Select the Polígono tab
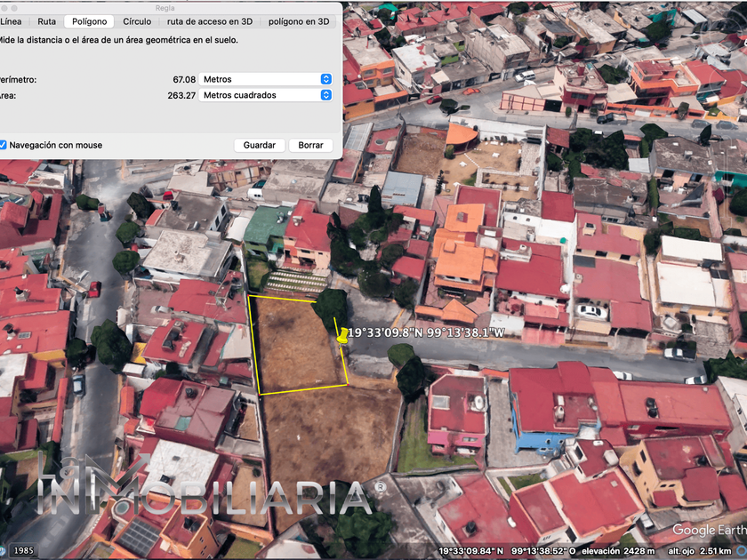The image size is (747, 560). pyautogui.click(x=89, y=21)
